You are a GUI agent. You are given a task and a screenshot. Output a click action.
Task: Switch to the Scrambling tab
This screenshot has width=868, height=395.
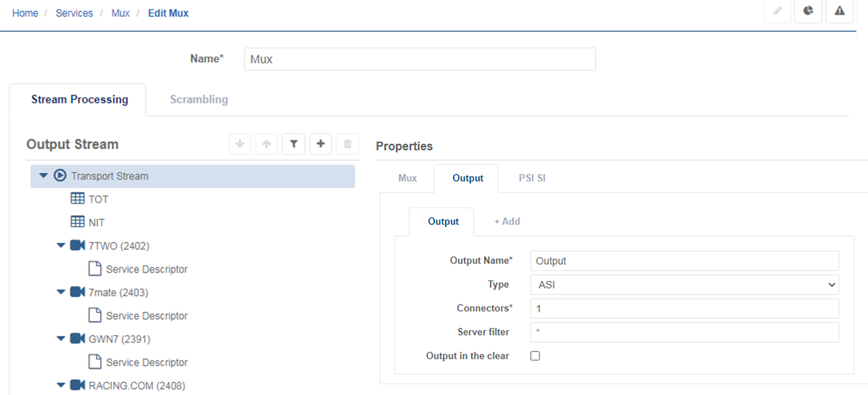(199, 100)
